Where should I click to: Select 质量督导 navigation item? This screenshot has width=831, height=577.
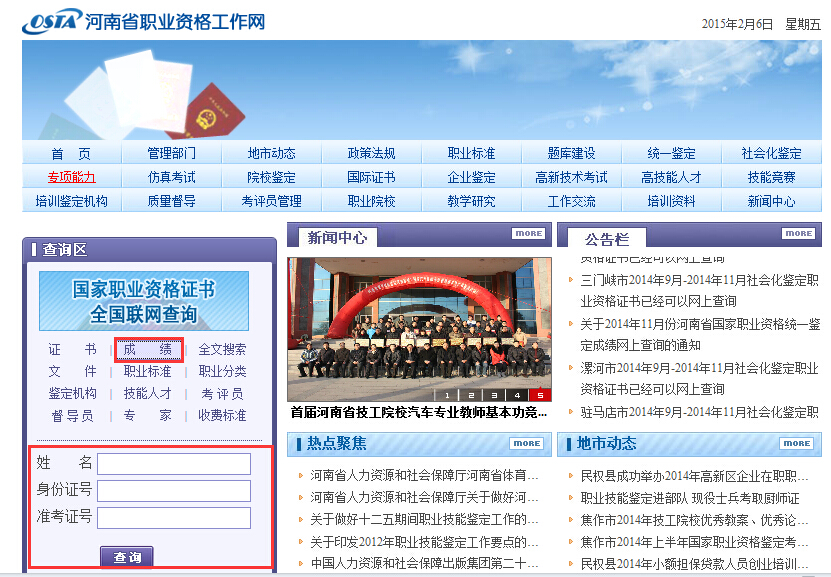[x=171, y=201]
